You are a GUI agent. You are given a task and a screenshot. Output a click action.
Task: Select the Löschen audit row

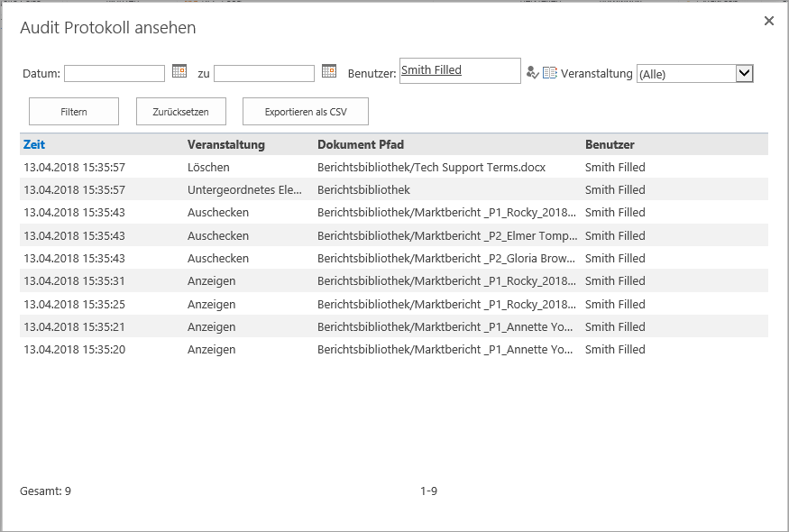tap(394, 167)
